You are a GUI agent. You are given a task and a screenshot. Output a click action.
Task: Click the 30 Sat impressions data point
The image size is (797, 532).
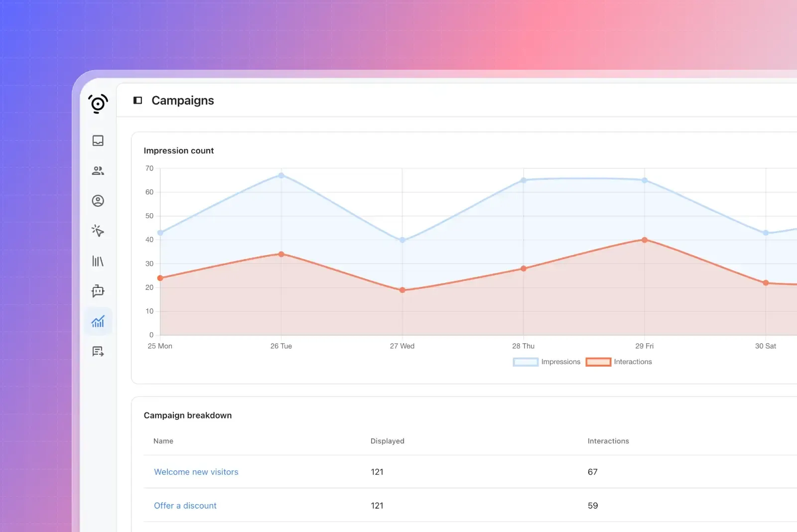[766, 233]
